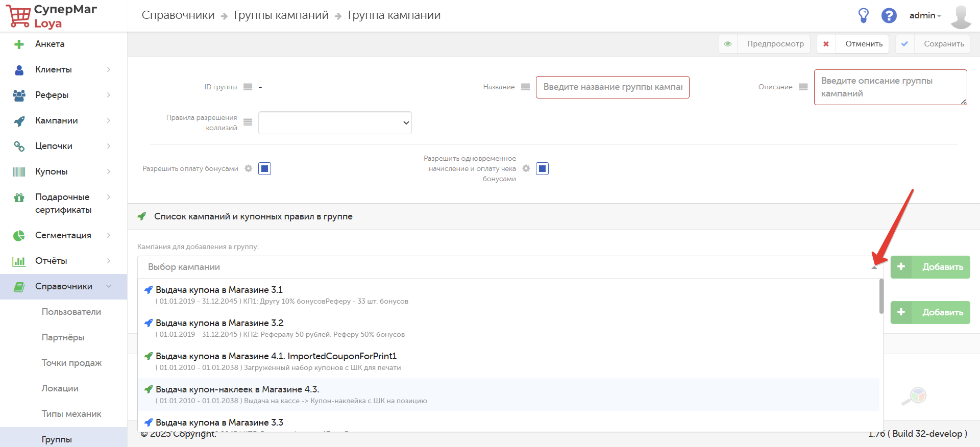Expand the Кампании submenu chevron
The height and width of the screenshot is (447, 980).
(109, 120)
